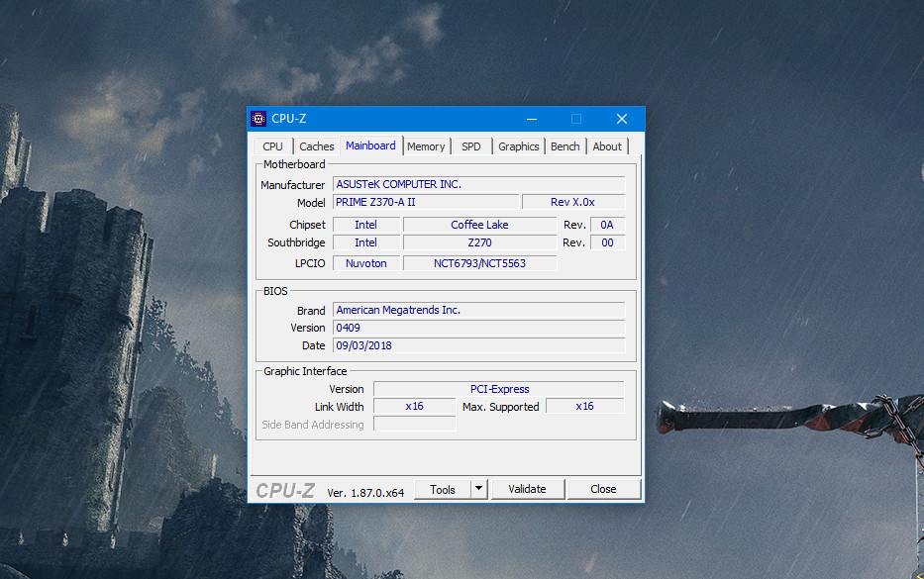This screenshot has width=924, height=579.
Task: Click the empty Side Band Addressing field
Action: 415,424
